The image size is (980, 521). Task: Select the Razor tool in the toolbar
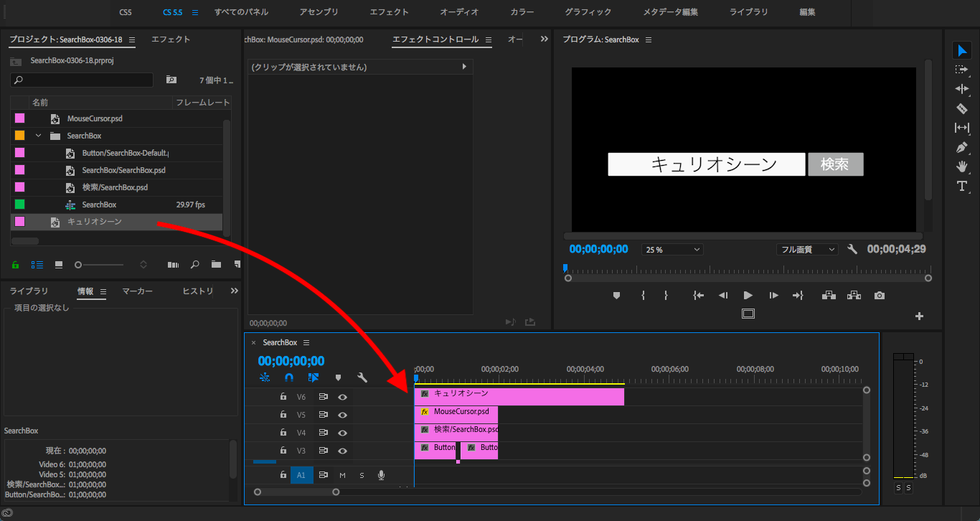coord(961,108)
